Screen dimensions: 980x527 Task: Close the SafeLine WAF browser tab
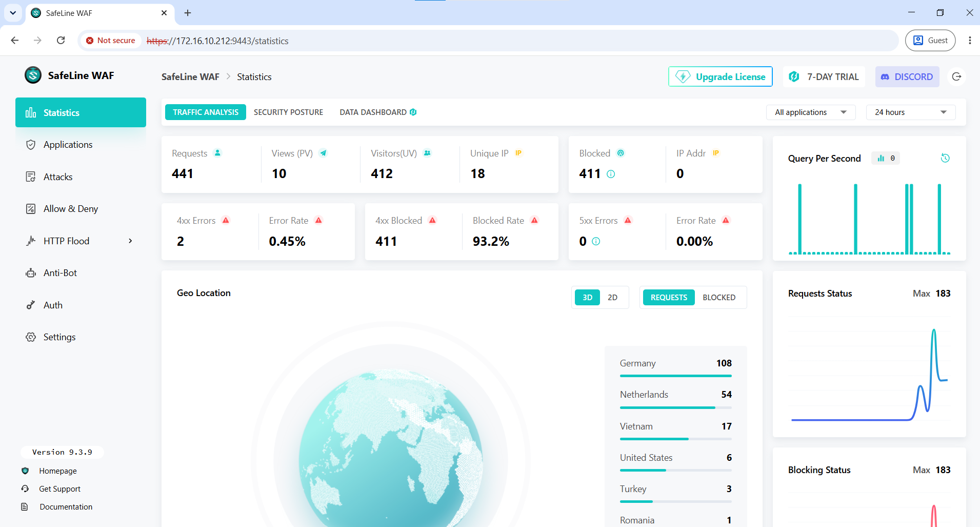[x=164, y=13]
